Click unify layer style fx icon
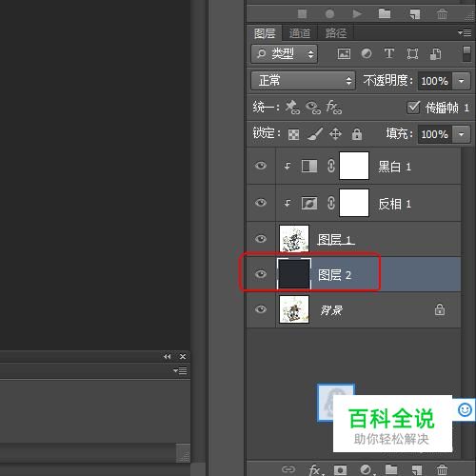 334,108
